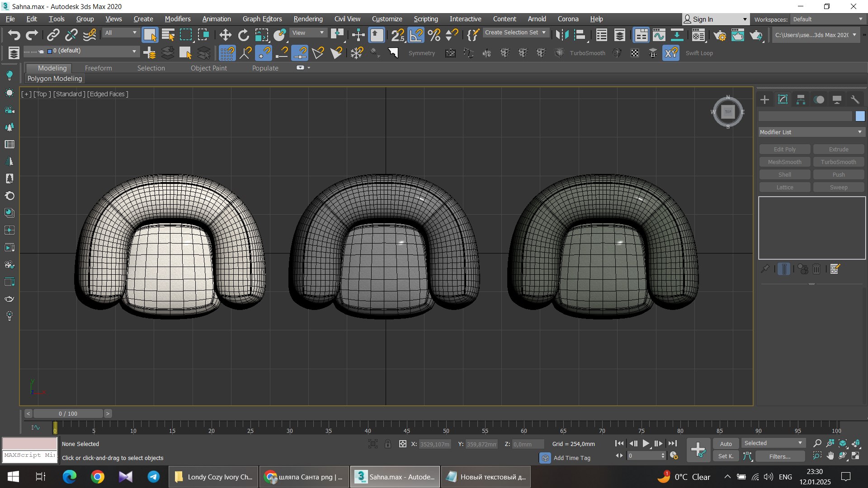Screen dimensions: 868x488
Task: Toggle Angle Snap on the toolbar
Action: tap(416, 35)
